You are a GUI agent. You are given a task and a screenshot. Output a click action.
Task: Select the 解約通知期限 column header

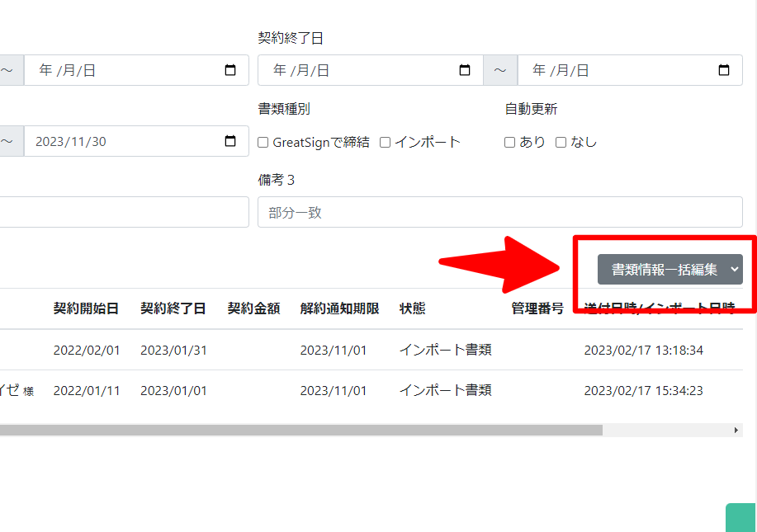pos(339,308)
